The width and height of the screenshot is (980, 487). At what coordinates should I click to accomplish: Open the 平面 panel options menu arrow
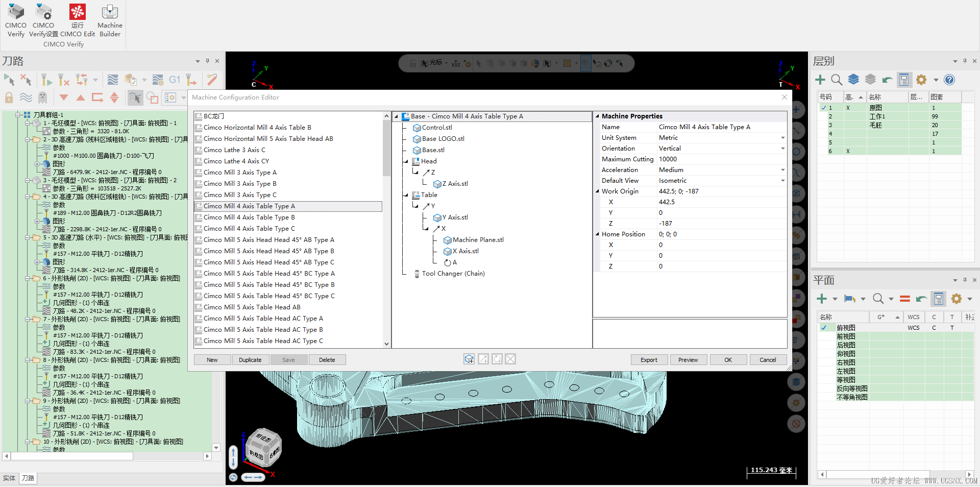(x=955, y=280)
